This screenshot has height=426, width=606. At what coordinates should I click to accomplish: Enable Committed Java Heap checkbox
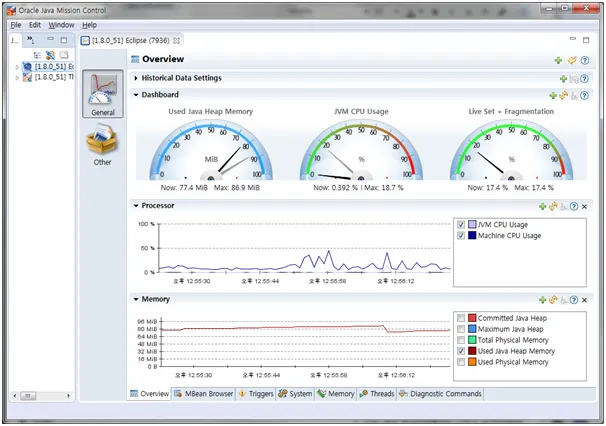(x=461, y=318)
